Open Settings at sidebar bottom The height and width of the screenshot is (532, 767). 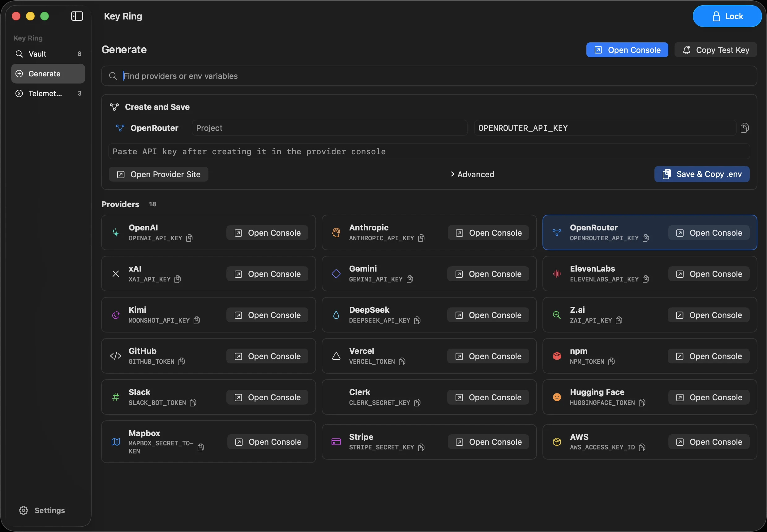pyautogui.click(x=42, y=510)
